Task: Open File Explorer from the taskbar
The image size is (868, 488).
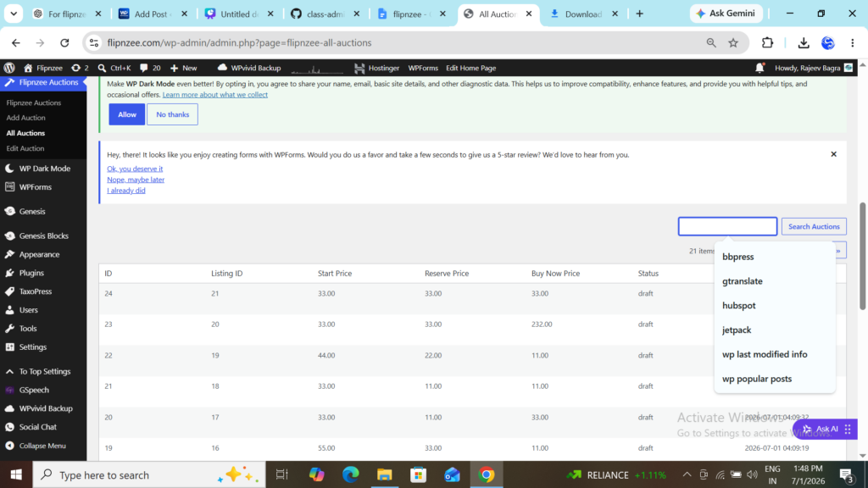Action: [x=384, y=474]
